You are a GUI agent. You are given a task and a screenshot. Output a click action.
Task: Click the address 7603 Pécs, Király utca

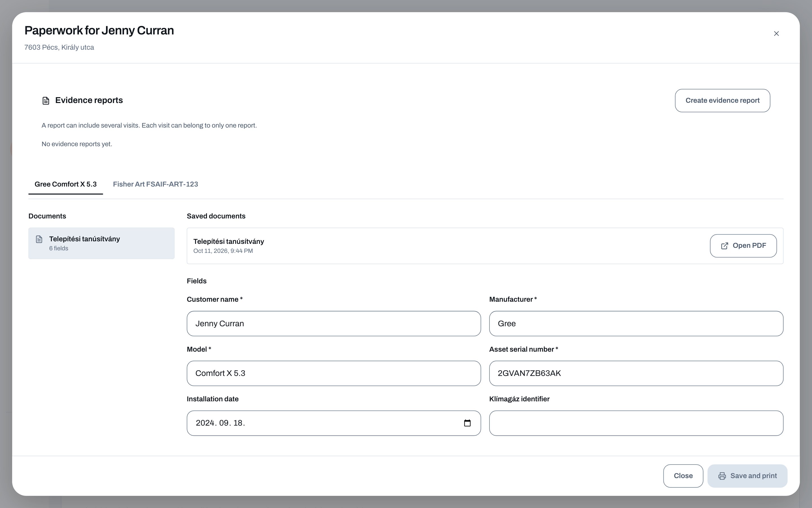click(x=59, y=47)
